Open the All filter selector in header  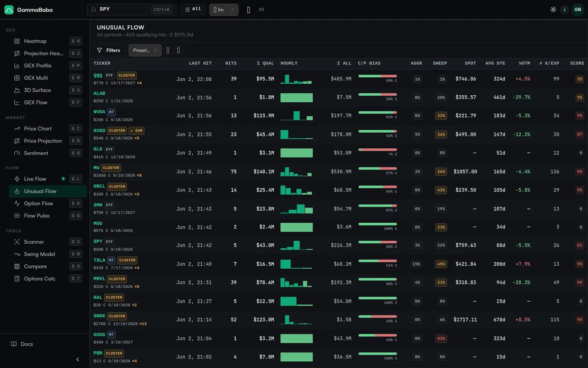coord(193,9)
